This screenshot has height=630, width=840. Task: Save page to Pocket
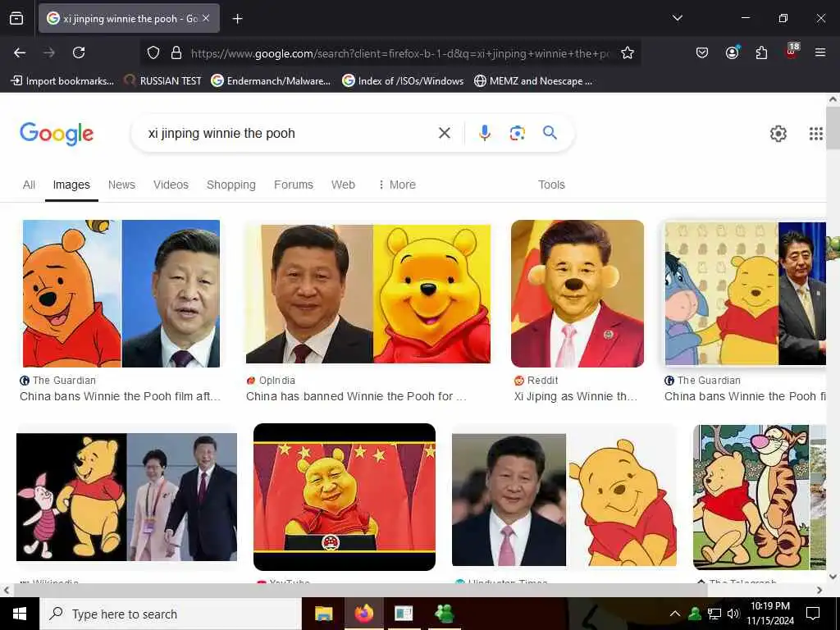click(x=702, y=52)
